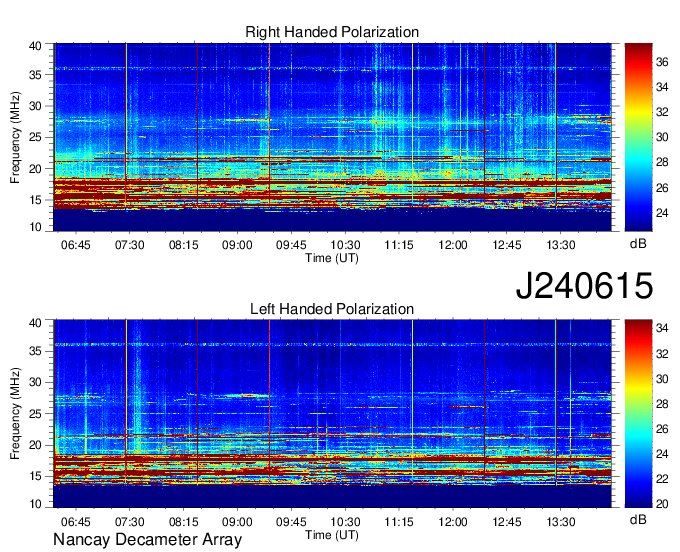Click the '10' frequency tick on the top plot

click(x=36, y=227)
